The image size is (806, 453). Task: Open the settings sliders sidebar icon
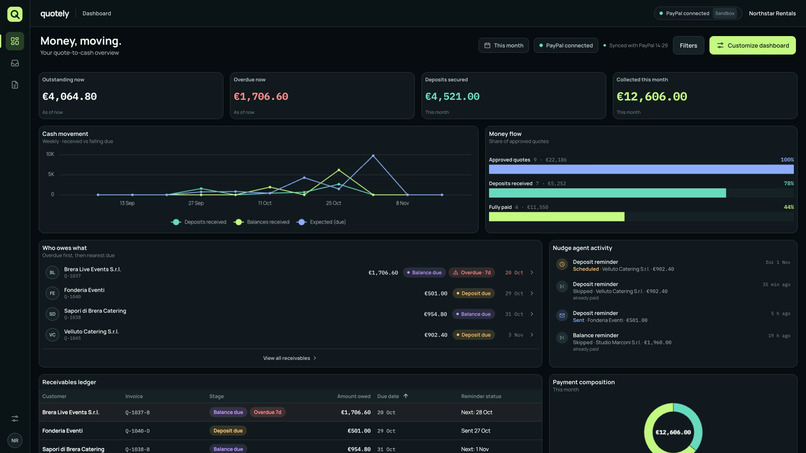coord(14,419)
